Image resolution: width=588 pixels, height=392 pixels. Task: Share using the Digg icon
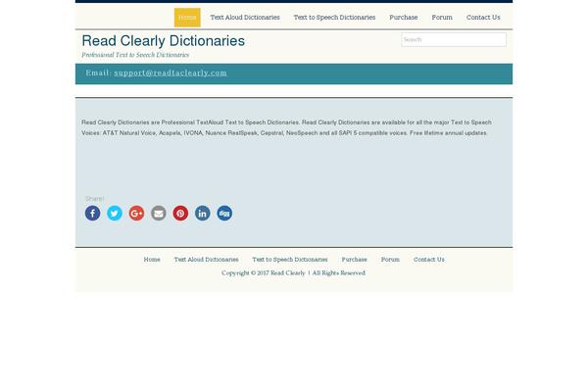[224, 213]
